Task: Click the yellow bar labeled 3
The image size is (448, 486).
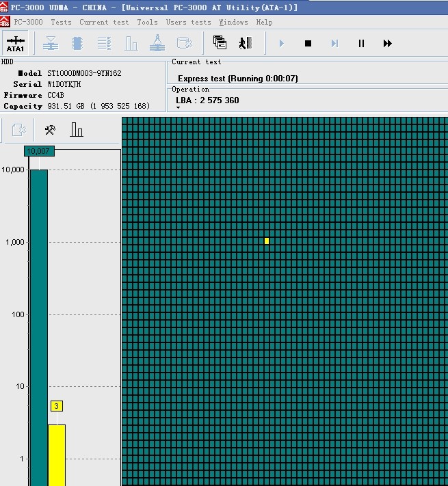Action: pyautogui.click(x=57, y=455)
